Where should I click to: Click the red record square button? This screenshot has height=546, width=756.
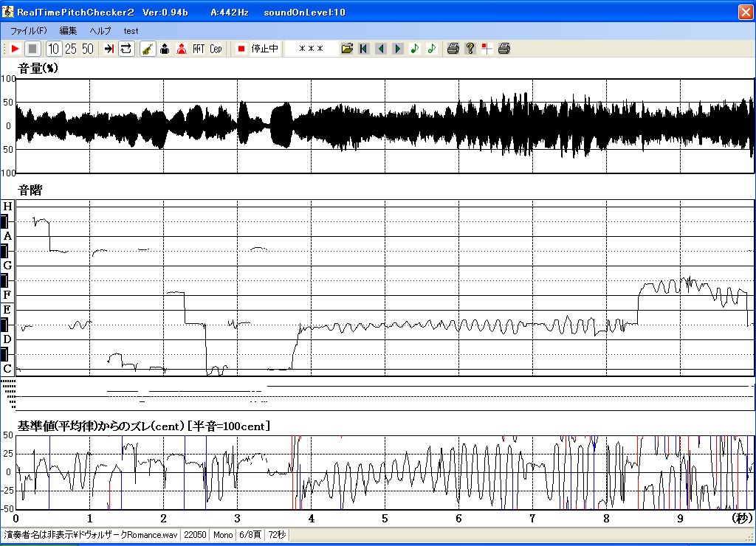241,49
